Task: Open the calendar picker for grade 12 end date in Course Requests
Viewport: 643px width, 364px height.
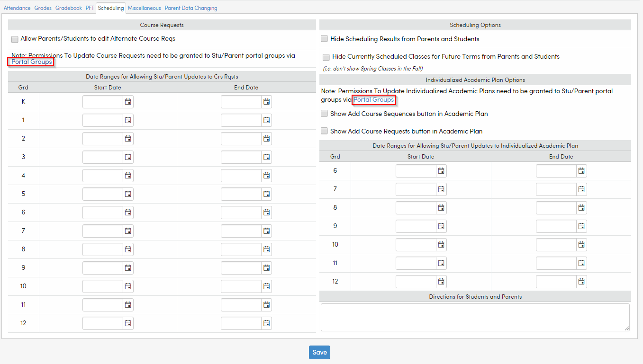Action: (266, 323)
